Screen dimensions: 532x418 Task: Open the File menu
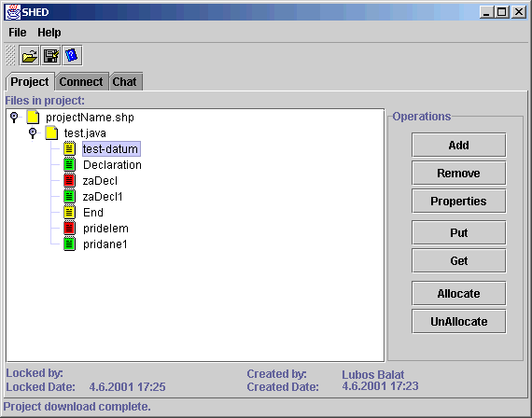18,33
